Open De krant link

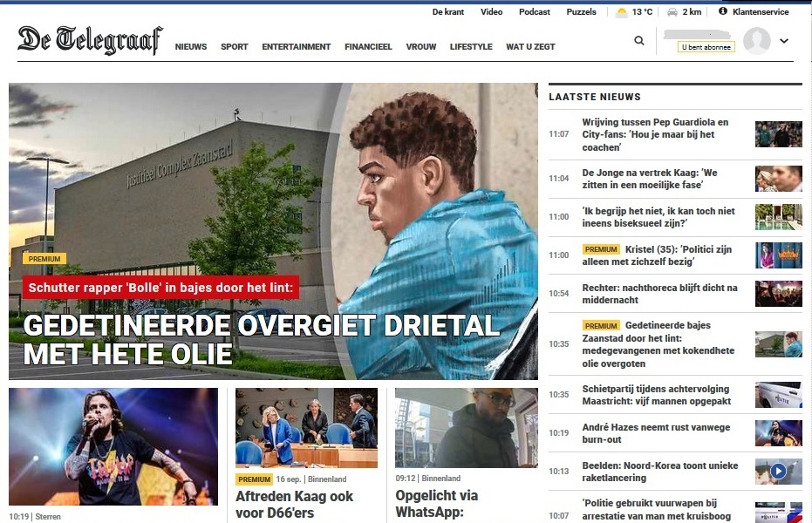pyautogui.click(x=448, y=12)
